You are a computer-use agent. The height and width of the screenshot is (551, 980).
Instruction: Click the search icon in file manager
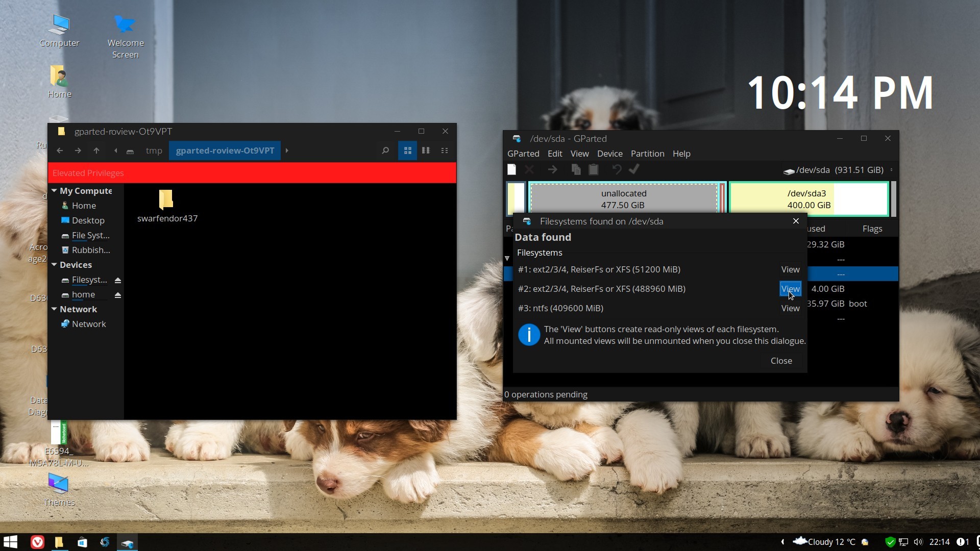(x=385, y=151)
